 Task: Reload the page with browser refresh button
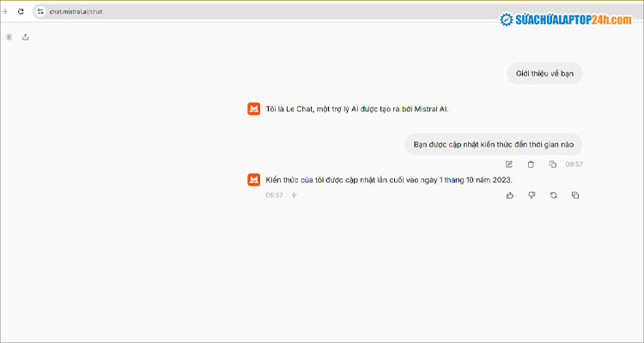[21, 11]
